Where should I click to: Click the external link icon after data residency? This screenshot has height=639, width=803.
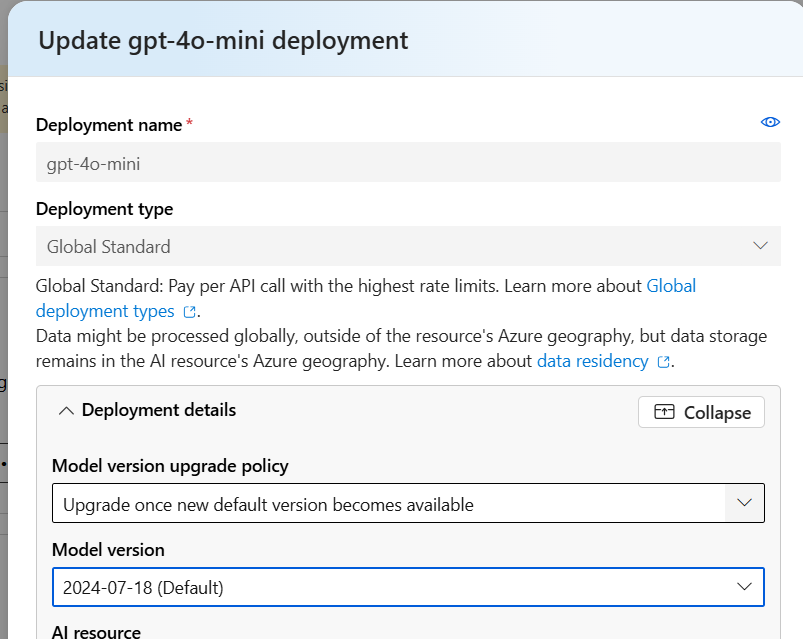pyautogui.click(x=664, y=362)
